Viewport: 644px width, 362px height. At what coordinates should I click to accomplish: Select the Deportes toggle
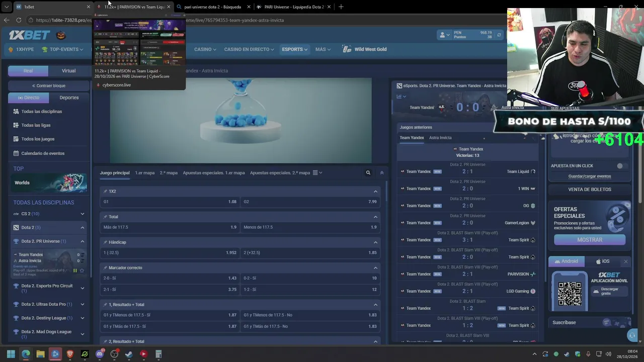pos(69,98)
